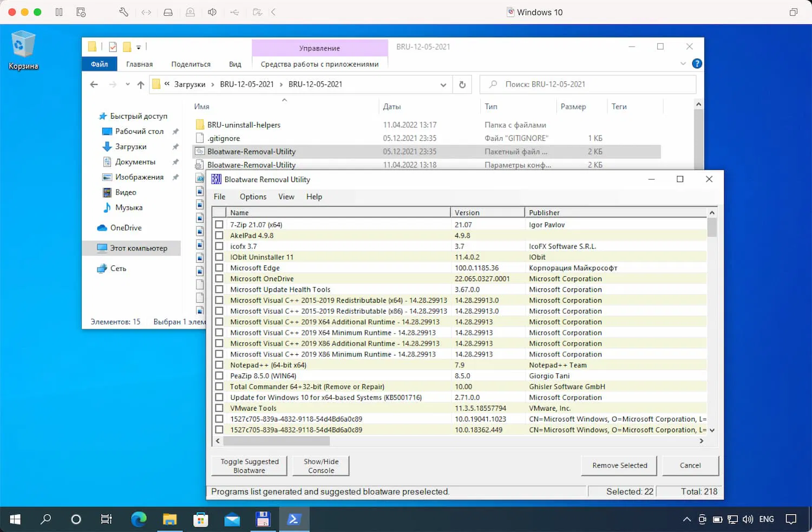Click Toggle Suggested Bloatware button

(x=250, y=466)
